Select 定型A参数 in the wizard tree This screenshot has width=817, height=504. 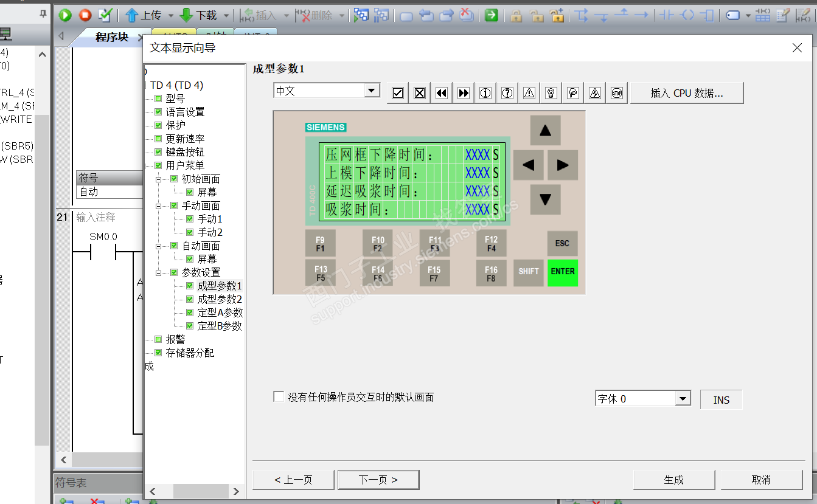point(220,312)
